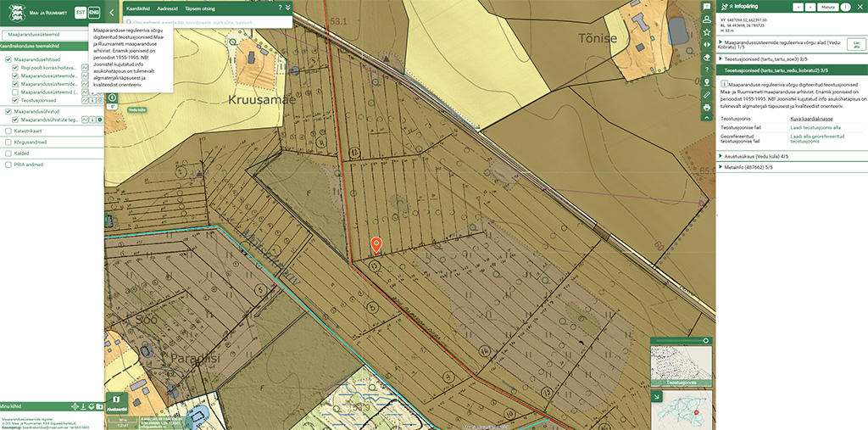Viewport: 868px width, 430px height.
Task: Click the location pin tool in toolbar
Action: tap(707, 82)
